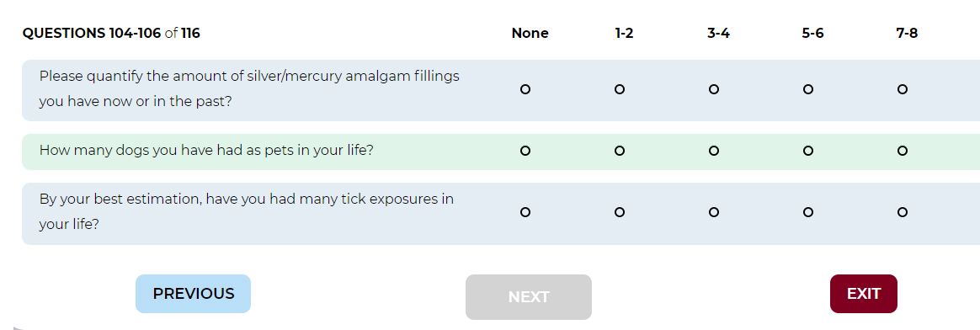Choose 1-2 for amalgam fillings question
Screen dimensions: 980x330
[620, 89]
